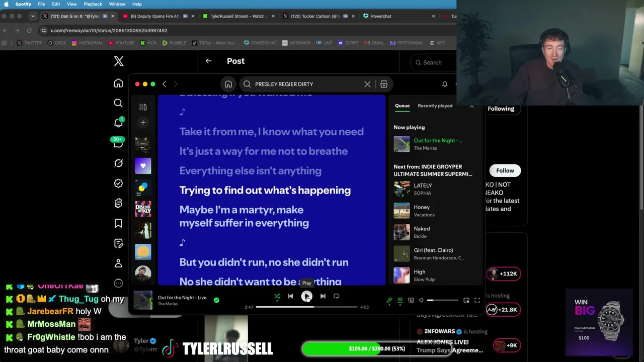The image size is (644, 362).
Task: Go back from Post on X
Action: tap(208, 61)
